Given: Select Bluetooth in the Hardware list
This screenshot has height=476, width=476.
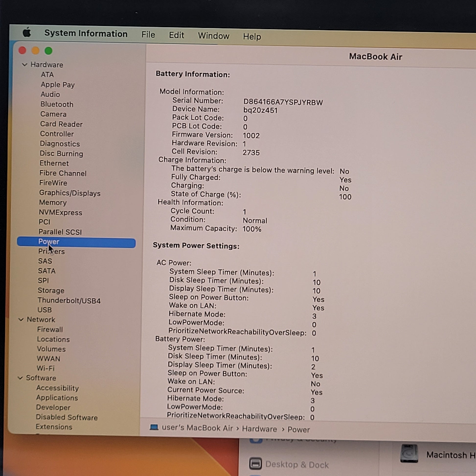Looking at the screenshot, I should point(57,104).
